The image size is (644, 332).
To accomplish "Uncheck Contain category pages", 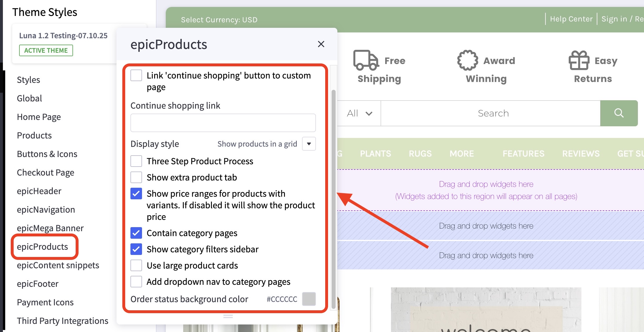I will (x=136, y=233).
